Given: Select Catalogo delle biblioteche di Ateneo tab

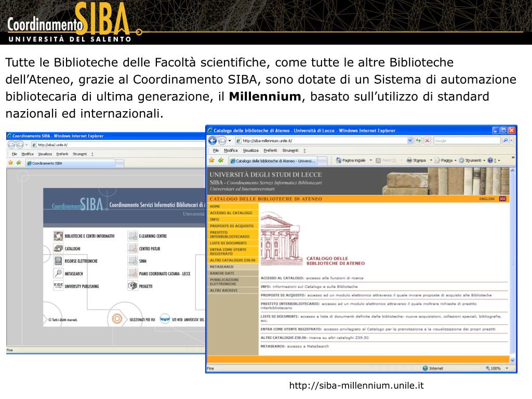Looking at the screenshot, I should click(273, 161).
